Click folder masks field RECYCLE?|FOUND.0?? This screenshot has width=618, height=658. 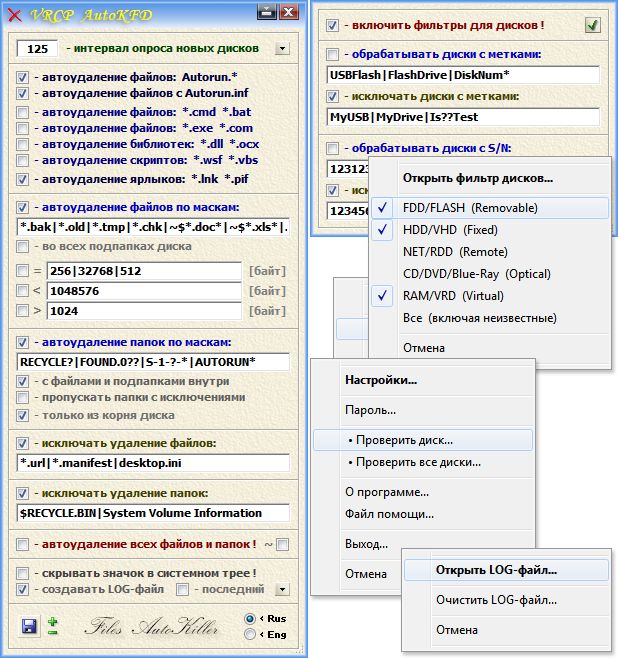tap(153, 362)
